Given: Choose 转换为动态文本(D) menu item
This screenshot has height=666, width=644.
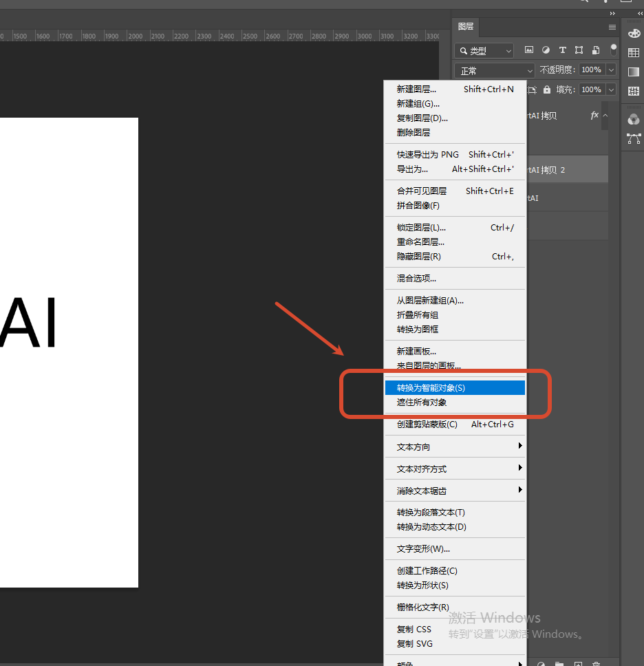Looking at the screenshot, I should 455,527.
